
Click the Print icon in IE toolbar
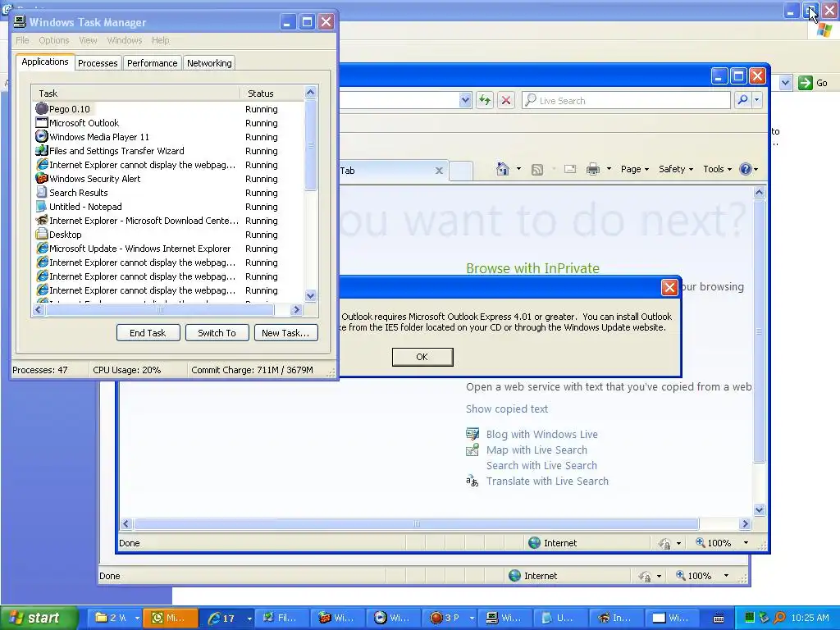click(593, 169)
